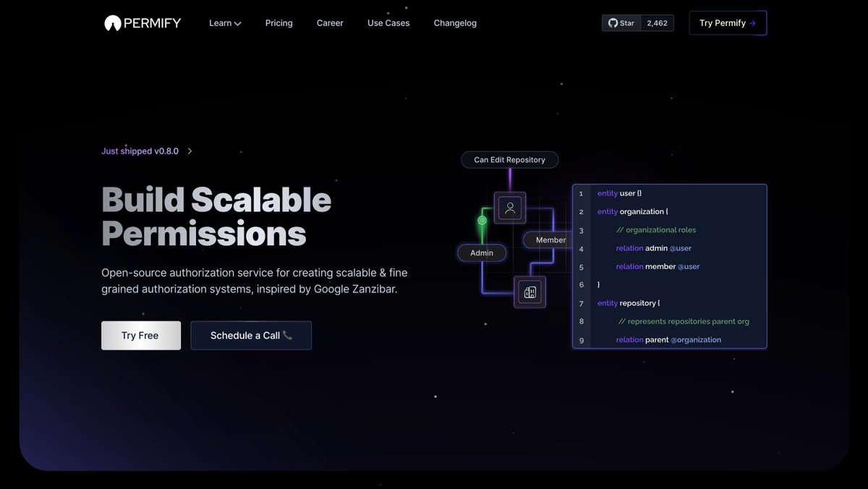868x489 pixels.
Task: Click the Schedule a Call button
Action: pos(251,336)
